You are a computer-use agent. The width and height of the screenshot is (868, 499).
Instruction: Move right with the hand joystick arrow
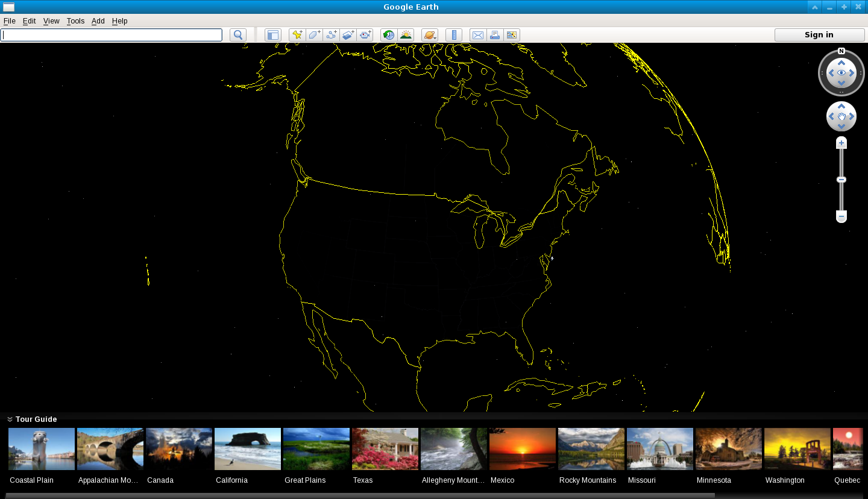pos(852,116)
